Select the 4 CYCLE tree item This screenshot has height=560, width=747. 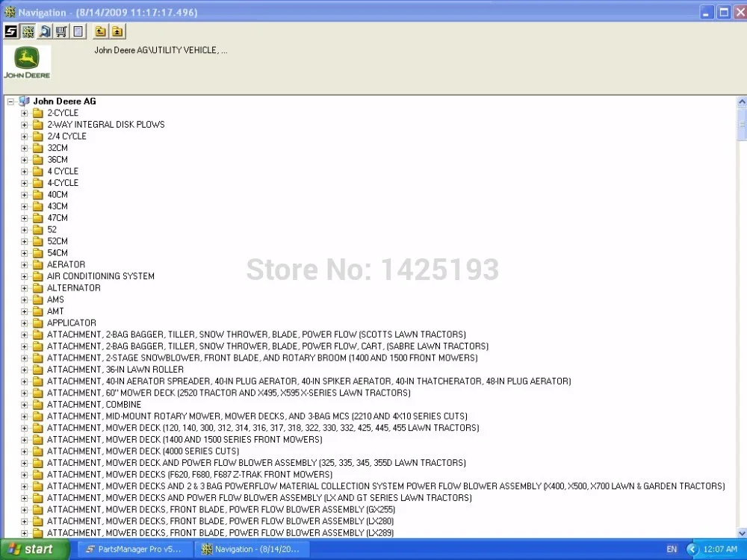click(x=63, y=172)
